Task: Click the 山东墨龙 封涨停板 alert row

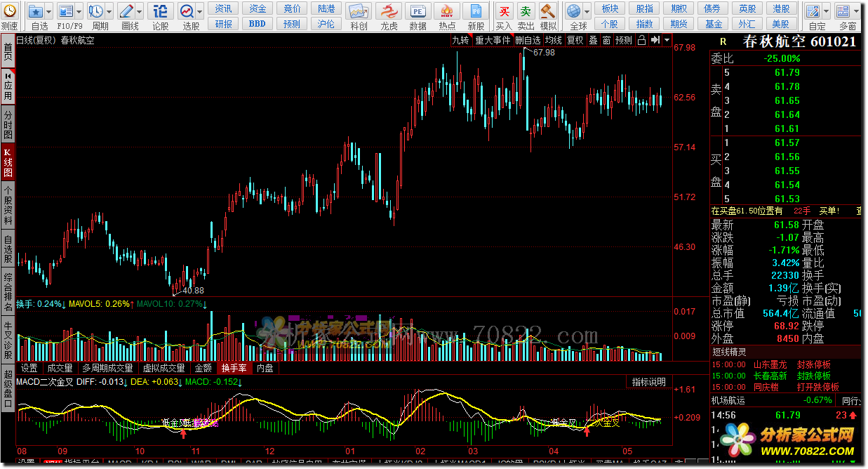Action: coord(785,364)
